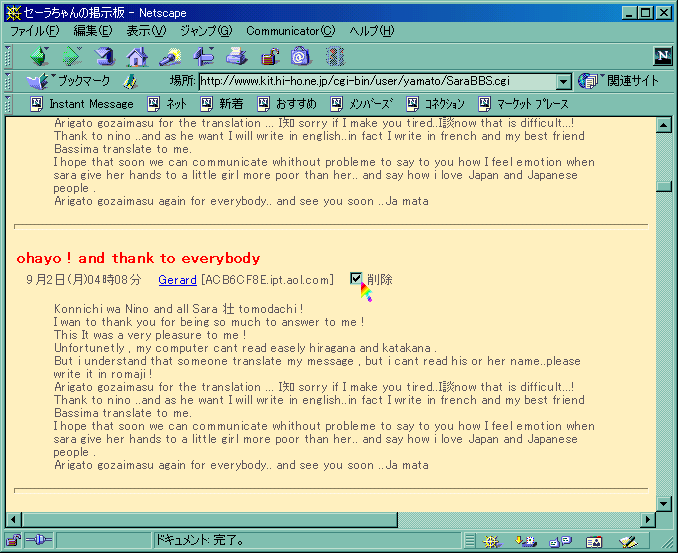Viewport: 678px width, 553px height.
Task: Launch the Search flashlight icon
Action: 170,57
